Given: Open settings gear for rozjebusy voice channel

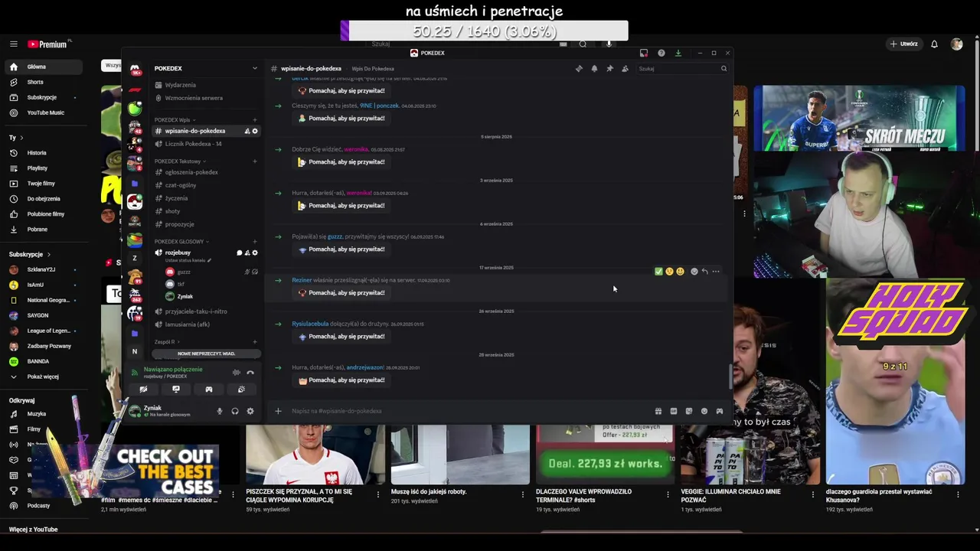Looking at the screenshot, I should 255,253.
